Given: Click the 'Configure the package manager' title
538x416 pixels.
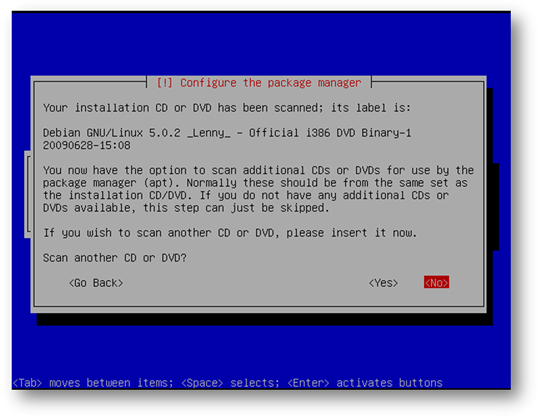Looking at the screenshot, I should pos(271,83).
